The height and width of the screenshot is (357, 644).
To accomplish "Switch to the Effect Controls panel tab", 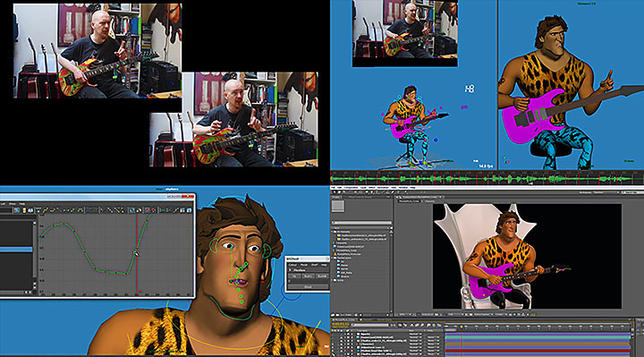I will coord(360,197).
